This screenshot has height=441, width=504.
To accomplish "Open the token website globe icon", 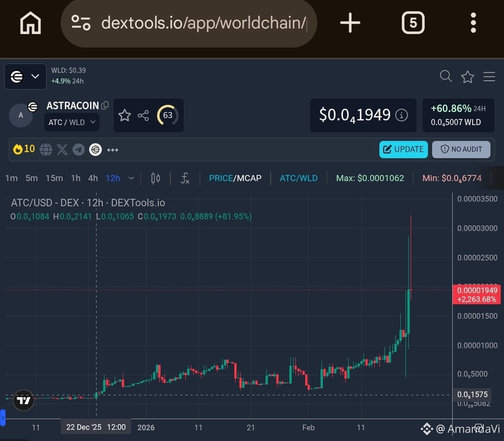I will click(x=46, y=149).
